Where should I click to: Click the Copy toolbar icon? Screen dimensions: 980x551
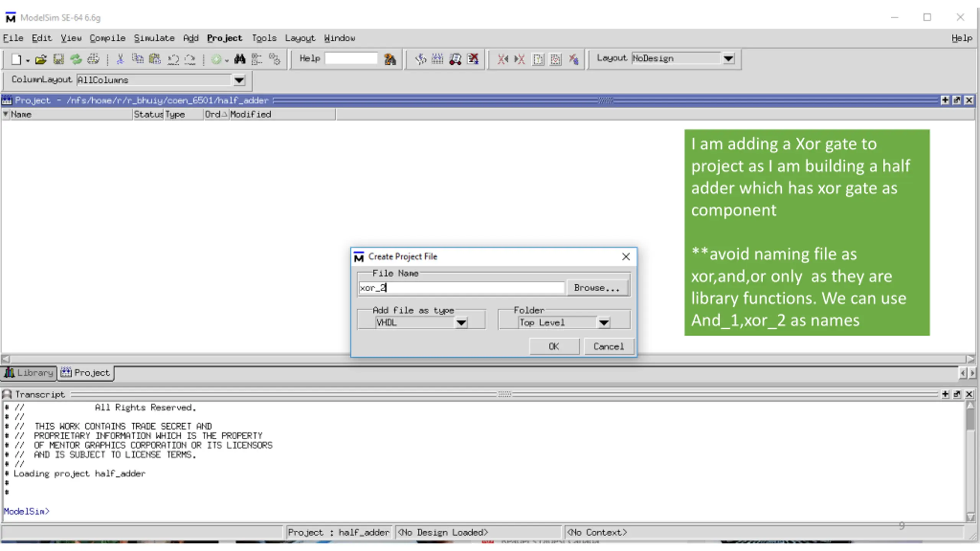pyautogui.click(x=137, y=59)
